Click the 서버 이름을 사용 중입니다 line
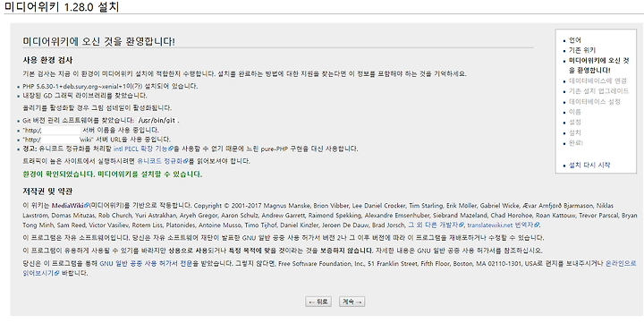This screenshot has width=644, height=323. tap(90, 131)
